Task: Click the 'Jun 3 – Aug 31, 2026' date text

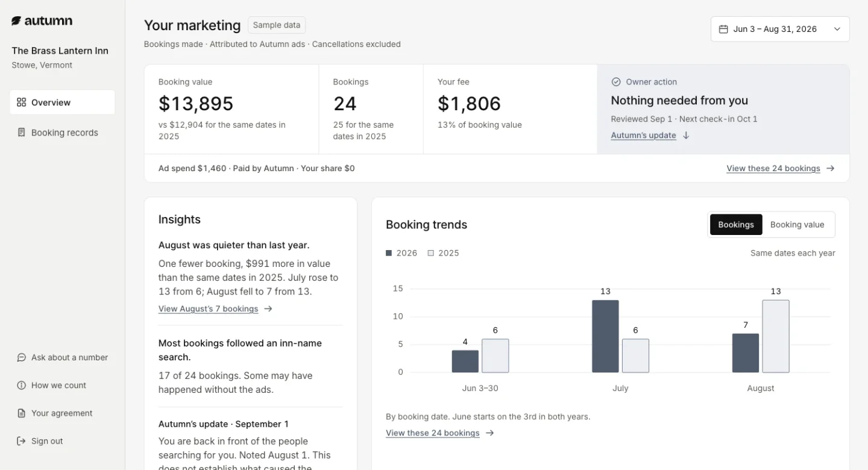Action: click(x=775, y=29)
